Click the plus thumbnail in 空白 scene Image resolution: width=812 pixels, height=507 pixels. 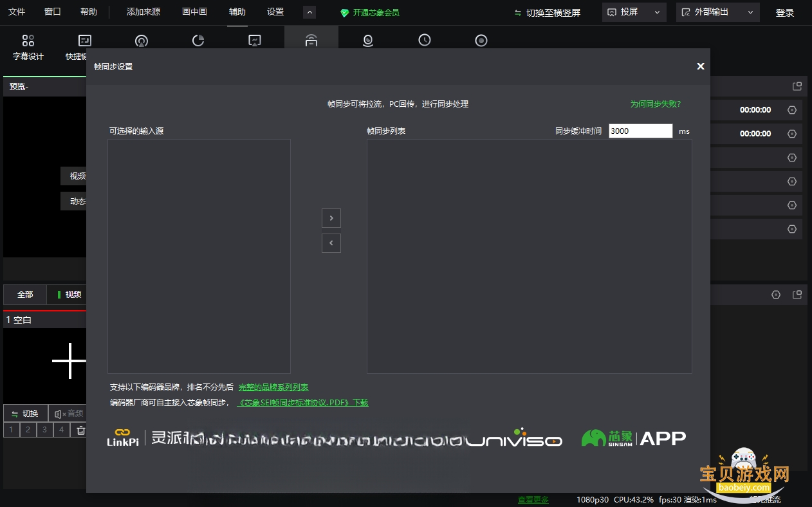pyautogui.click(x=69, y=360)
